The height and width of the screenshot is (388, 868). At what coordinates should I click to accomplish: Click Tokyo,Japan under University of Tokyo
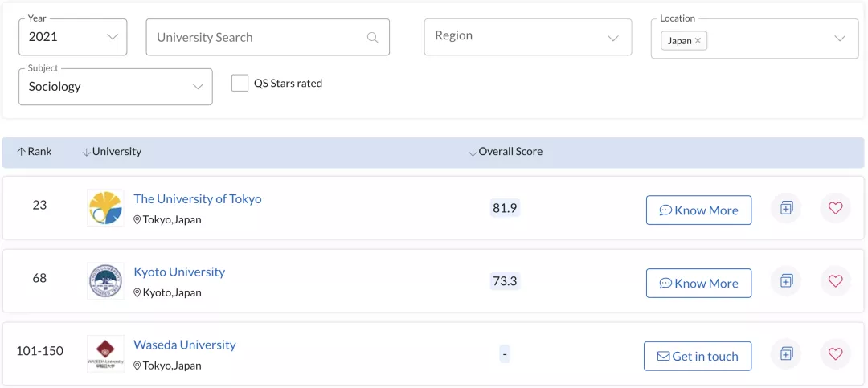point(172,220)
